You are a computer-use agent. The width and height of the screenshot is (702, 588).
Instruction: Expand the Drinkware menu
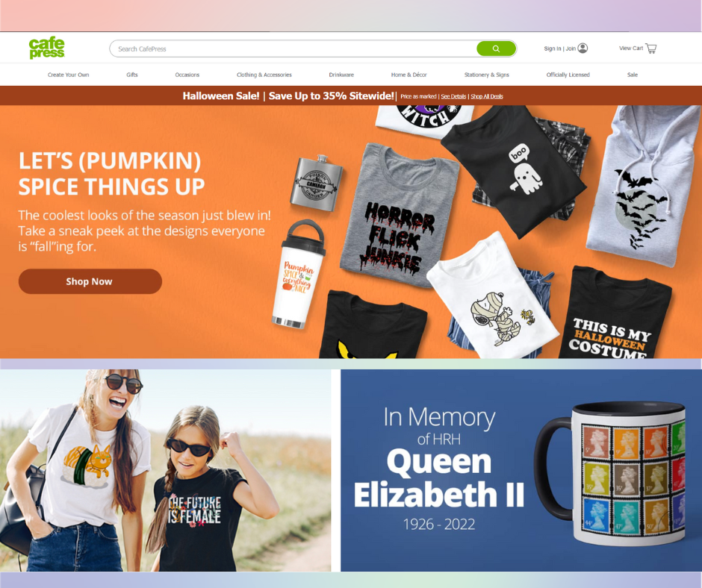[x=341, y=75]
